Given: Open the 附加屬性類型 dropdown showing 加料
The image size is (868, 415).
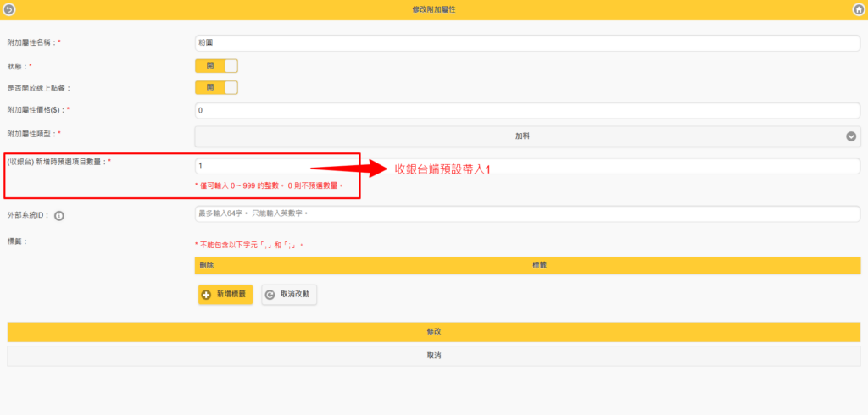Looking at the screenshot, I should (x=527, y=136).
